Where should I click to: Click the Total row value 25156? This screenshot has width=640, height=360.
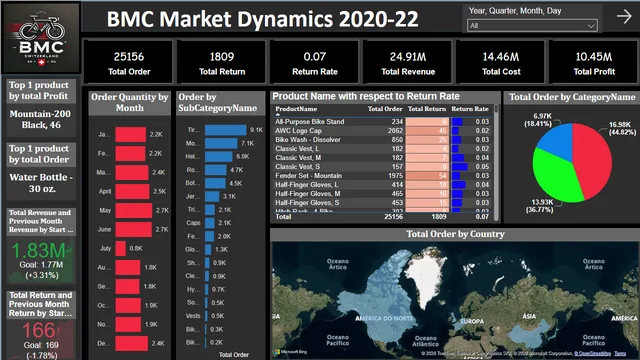click(393, 217)
